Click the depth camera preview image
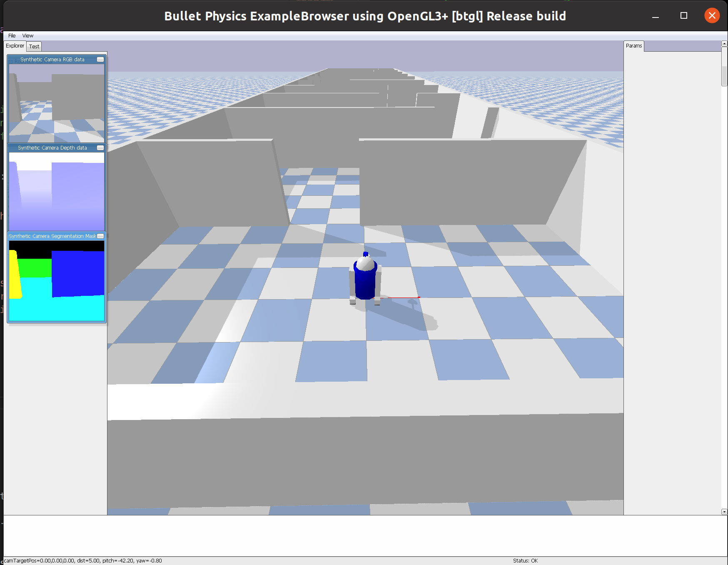 click(57, 192)
